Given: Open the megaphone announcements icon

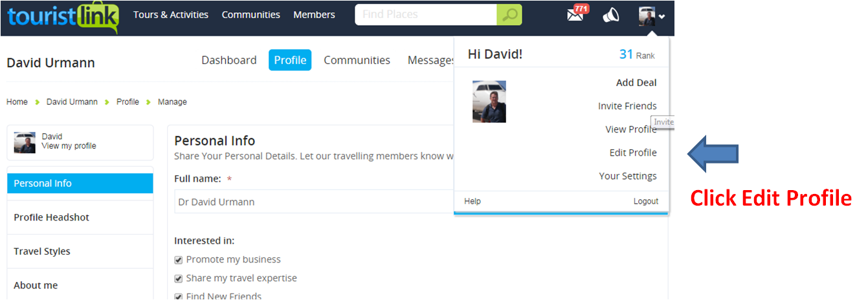Looking at the screenshot, I should tap(610, 16).
